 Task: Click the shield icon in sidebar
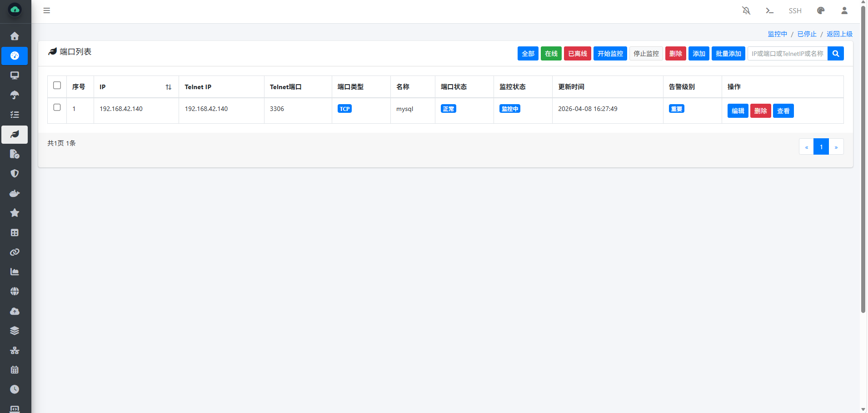coord(15,174)
